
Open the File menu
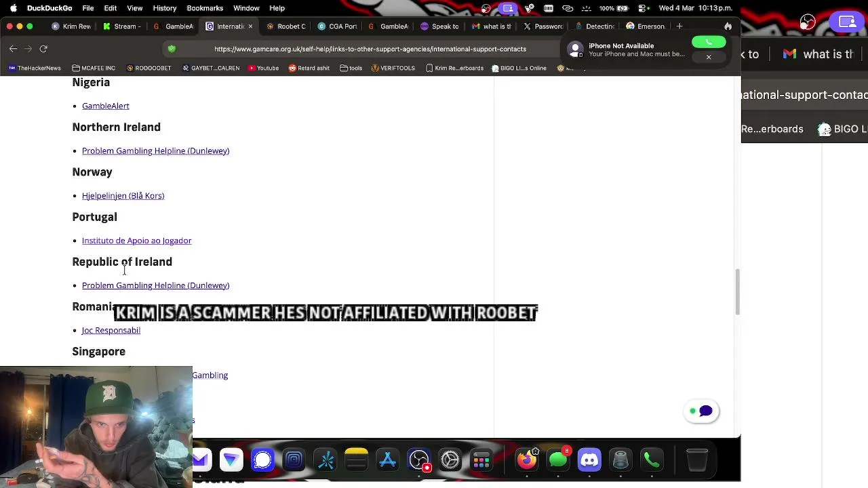88,8
